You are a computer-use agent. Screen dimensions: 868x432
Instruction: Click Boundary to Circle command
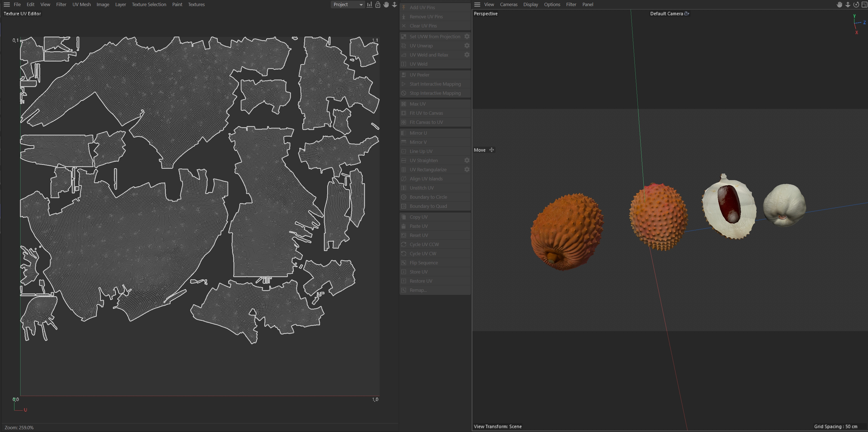coord(428,197)
